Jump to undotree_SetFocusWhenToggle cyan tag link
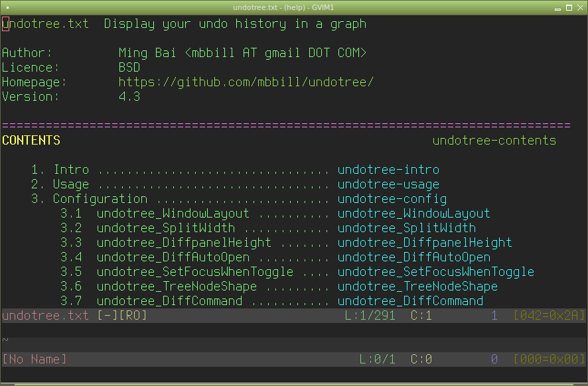 [436, 272]
